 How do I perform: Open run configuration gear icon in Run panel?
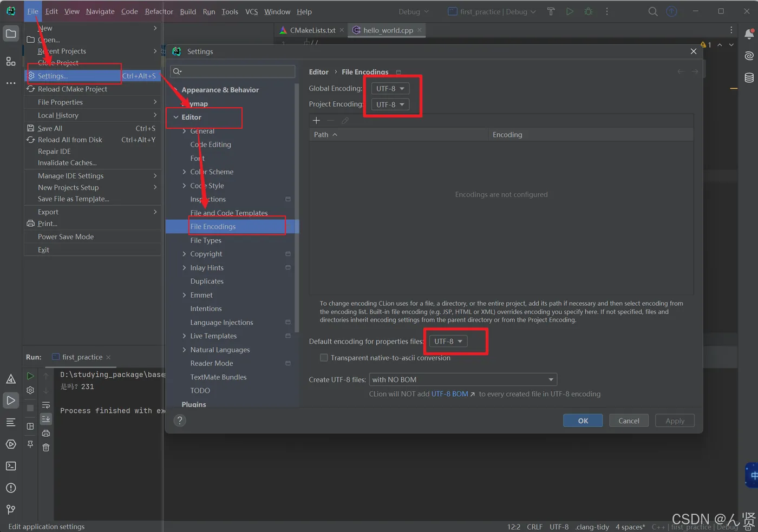[30, 390]
